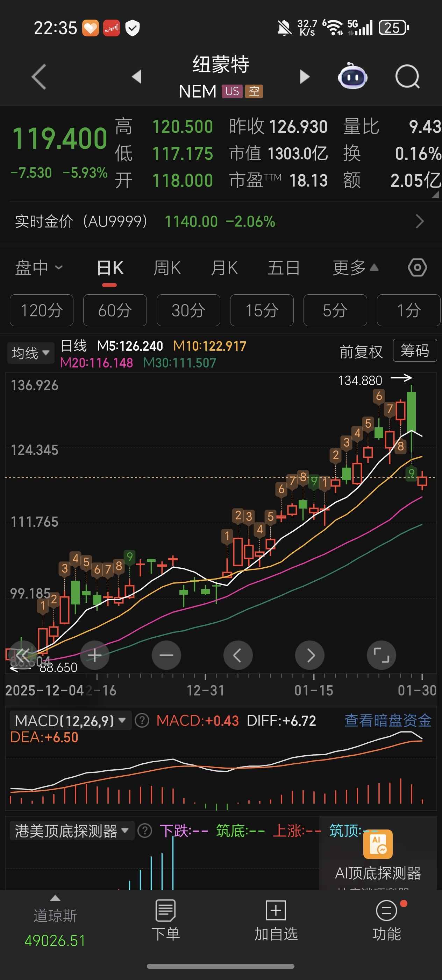Image resolution: width=442 pixels, height=980 pixels.
Task: Tap 市值 1303.0亿 value
Action: click(x=298, y=153)
